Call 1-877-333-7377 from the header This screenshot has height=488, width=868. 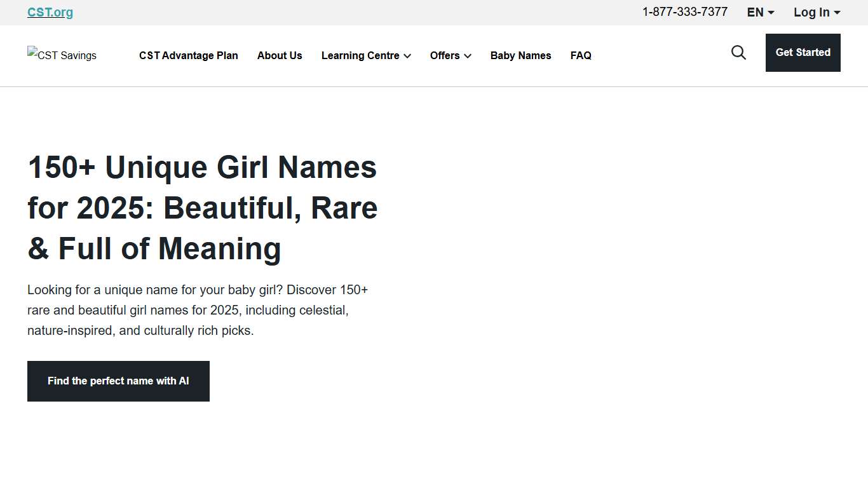click(684, 11)
